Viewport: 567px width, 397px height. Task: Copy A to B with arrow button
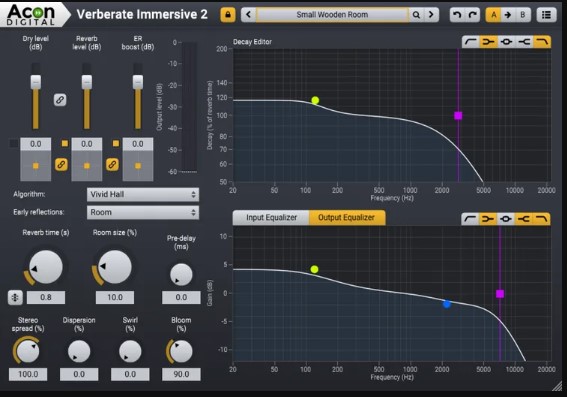click(508, 15)
